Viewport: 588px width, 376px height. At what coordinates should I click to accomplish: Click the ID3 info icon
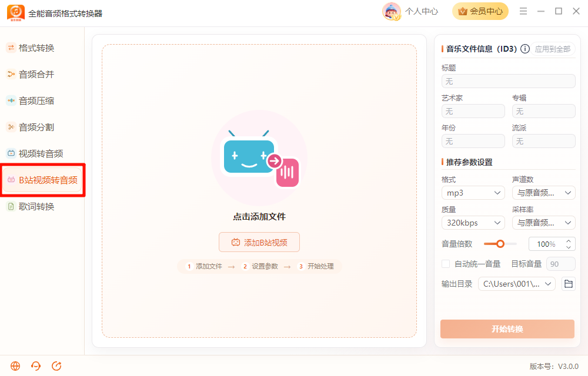tap(525, 49)
